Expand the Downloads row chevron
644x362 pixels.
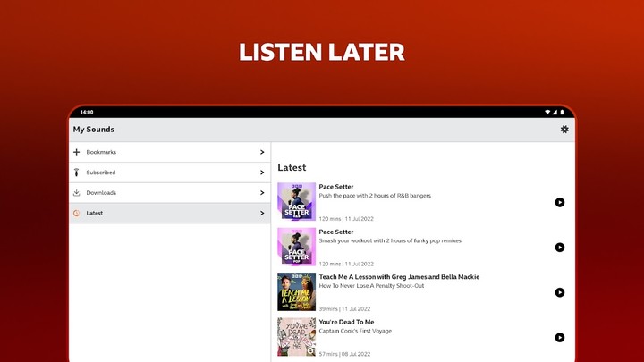pos(261,193)
